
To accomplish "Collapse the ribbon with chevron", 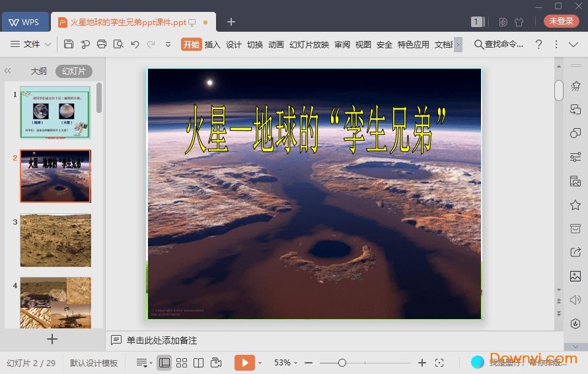I will coord(573,45).
